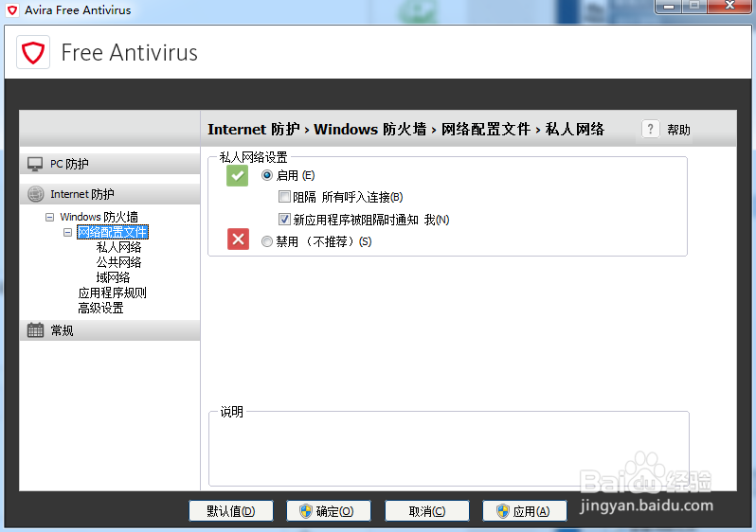
Task: Click the 常规 calendar icon
Action: coord(35,330)
